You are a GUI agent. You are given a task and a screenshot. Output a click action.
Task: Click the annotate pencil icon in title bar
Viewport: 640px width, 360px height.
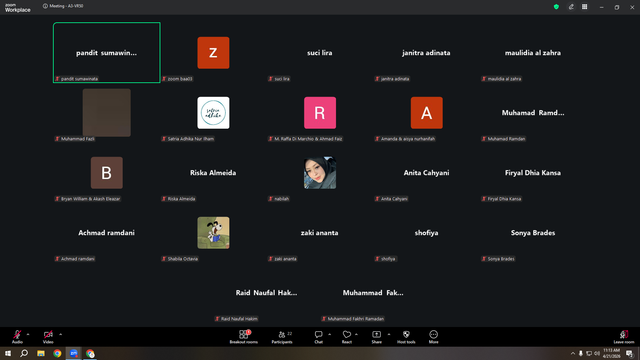571,7
